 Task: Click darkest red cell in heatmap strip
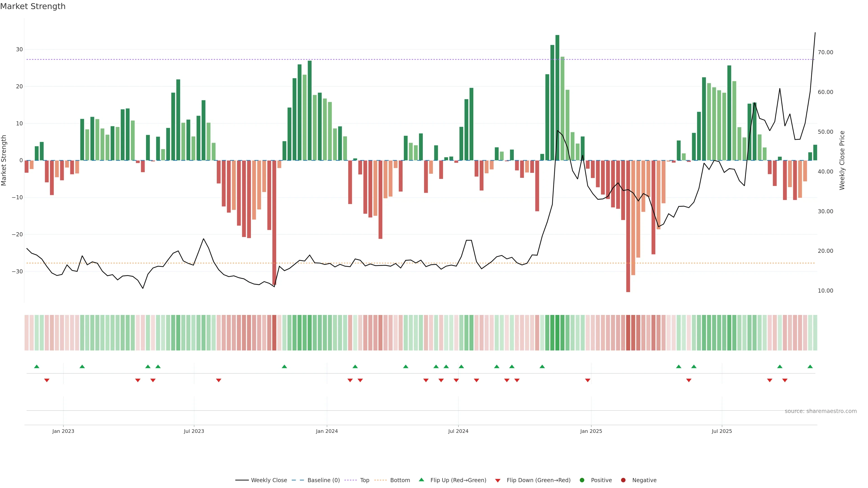(x=628, y=333)
